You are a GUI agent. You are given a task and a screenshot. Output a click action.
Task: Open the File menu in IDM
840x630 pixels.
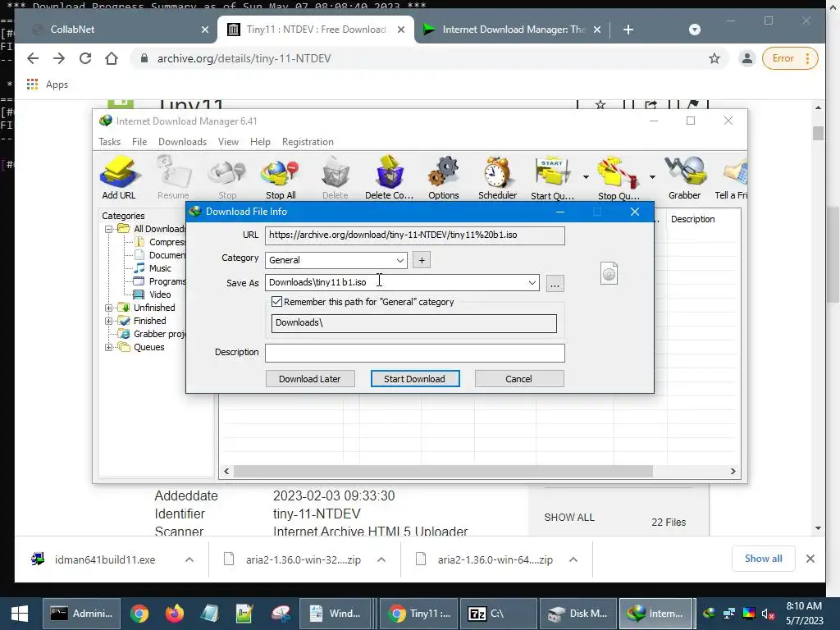(139, 142)
